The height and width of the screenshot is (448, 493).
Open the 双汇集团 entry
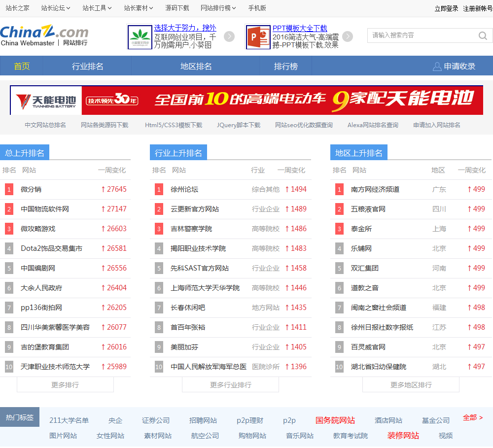pos(365,268)
